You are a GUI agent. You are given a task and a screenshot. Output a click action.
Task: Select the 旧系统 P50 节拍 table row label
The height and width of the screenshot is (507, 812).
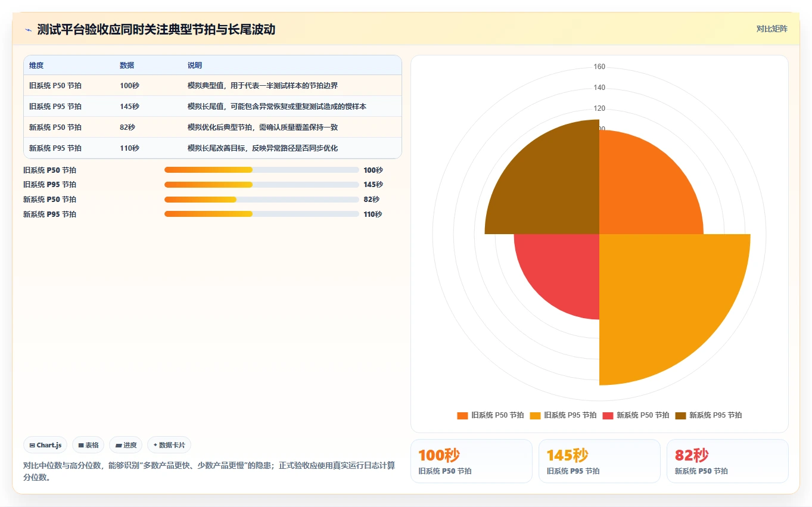[x=55, y=86]
